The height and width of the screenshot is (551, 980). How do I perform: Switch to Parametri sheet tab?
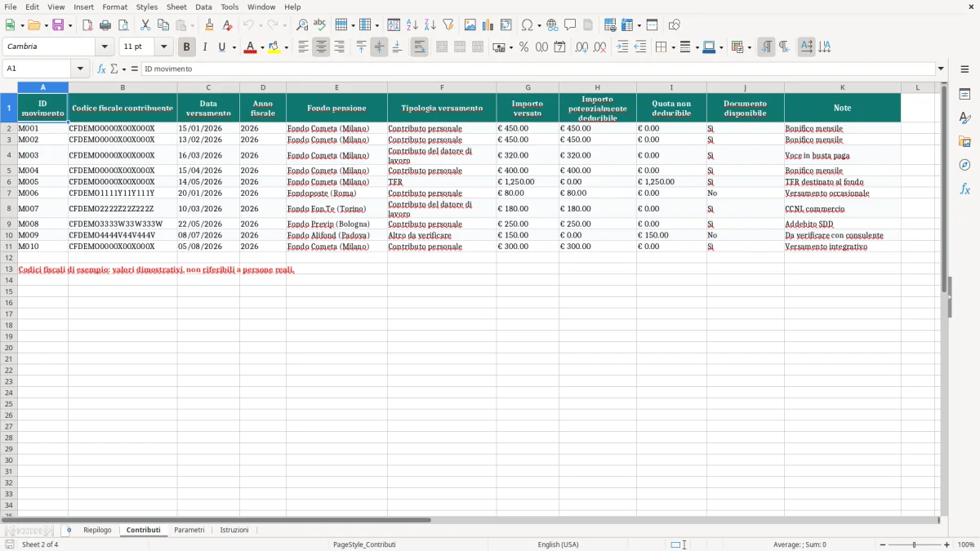[189, 530]
